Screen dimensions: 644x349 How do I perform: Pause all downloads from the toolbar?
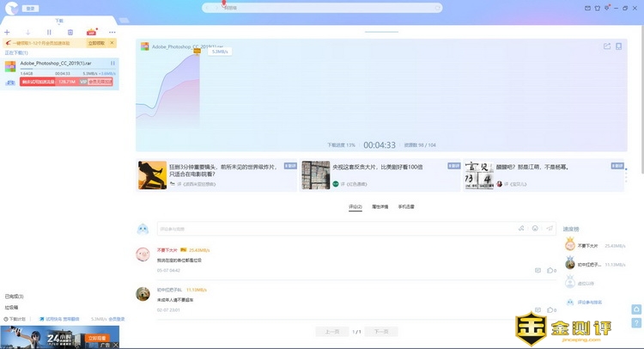pyautogui.click(x=49, y=32)
